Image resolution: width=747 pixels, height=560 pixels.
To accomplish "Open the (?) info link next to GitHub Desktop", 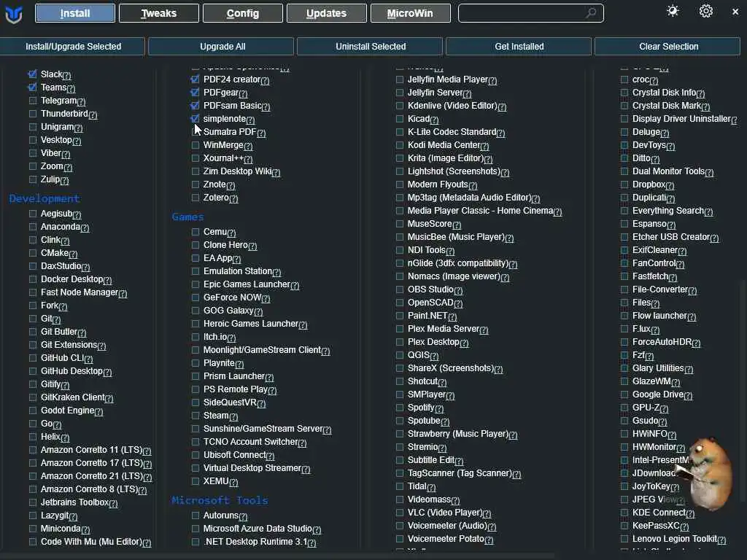I will [x=107, y=373].
